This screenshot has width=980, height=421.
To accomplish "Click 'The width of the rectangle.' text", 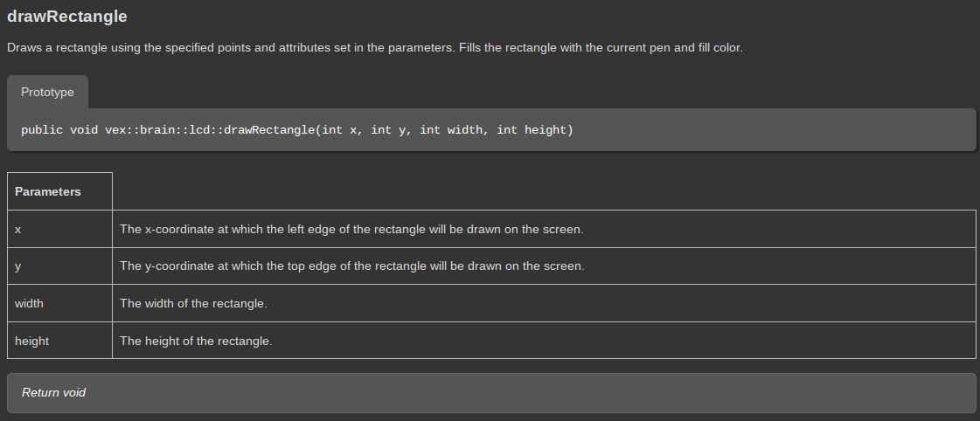I will pos(193,303).
